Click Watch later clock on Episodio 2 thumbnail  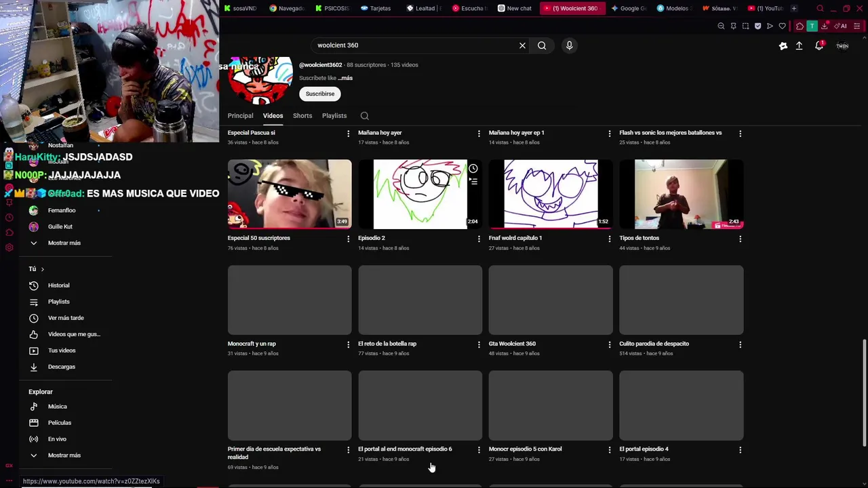tap(473, 169)
